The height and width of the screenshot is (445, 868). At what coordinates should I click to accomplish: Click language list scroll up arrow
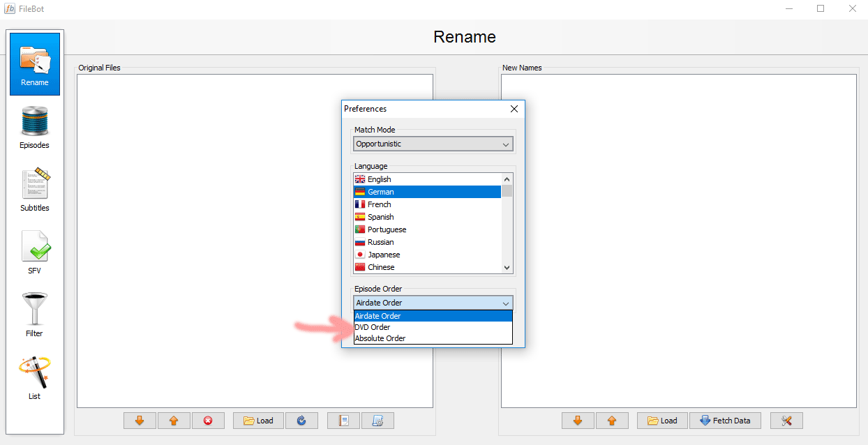[507, 179]
